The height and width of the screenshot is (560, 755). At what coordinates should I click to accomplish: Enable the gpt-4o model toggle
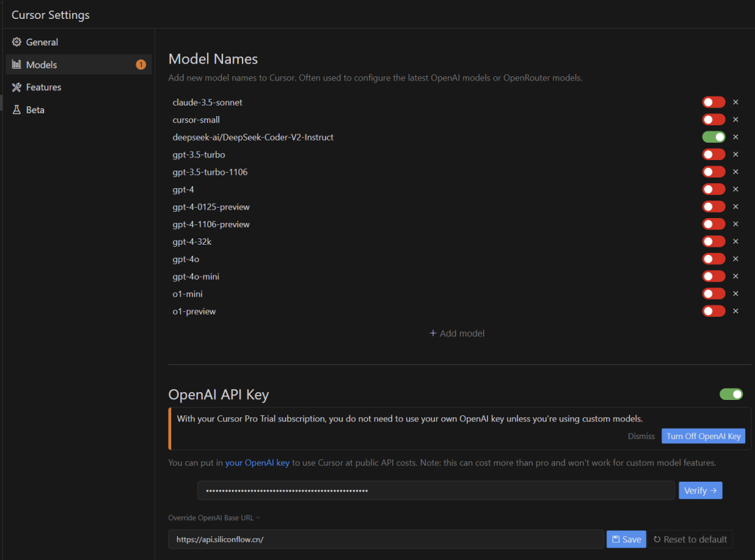(x=713, y=259)
